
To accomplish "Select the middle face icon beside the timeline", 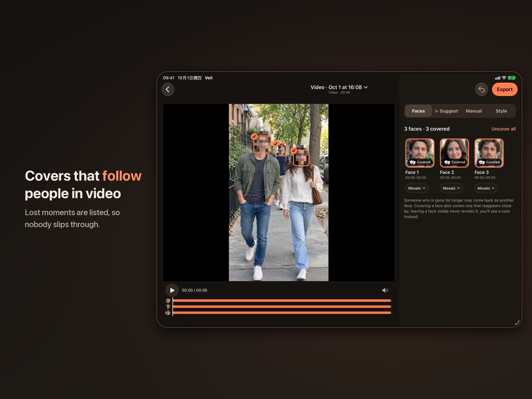I will point(168,307).
